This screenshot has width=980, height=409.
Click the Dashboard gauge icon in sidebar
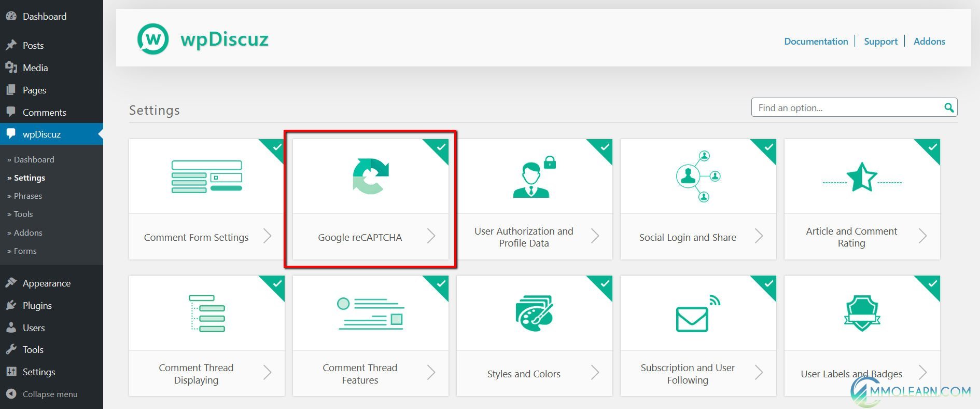11,16
